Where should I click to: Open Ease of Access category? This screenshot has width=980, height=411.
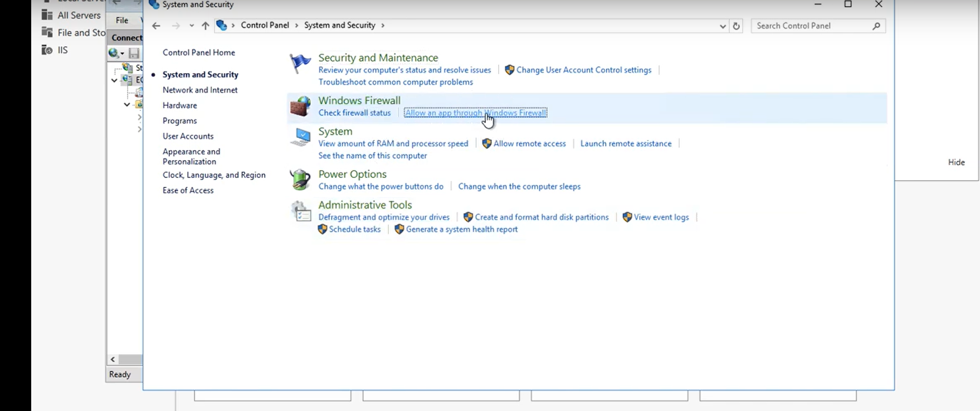[188, 190]
